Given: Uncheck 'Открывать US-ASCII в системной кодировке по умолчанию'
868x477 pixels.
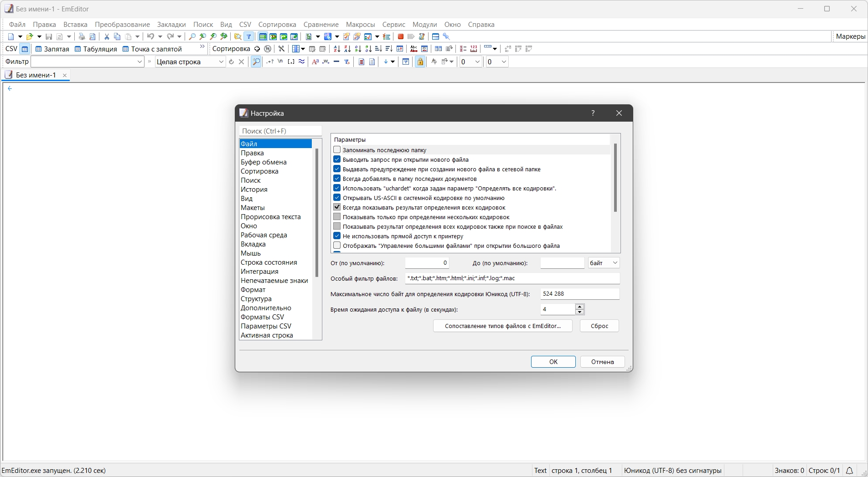Looking at the screenshot, I should [337, 198].
